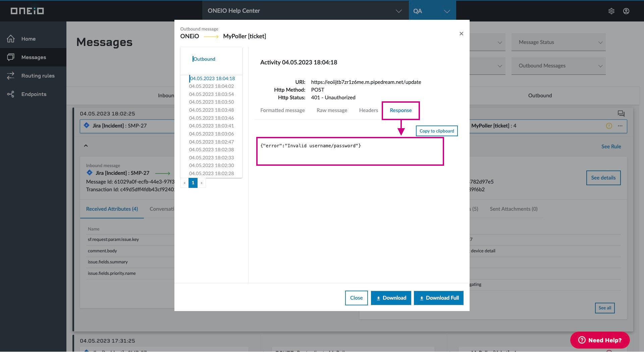This screenshot has height=352, width=644.
Task: Switch to Headers tab
Action: [368, 110]
